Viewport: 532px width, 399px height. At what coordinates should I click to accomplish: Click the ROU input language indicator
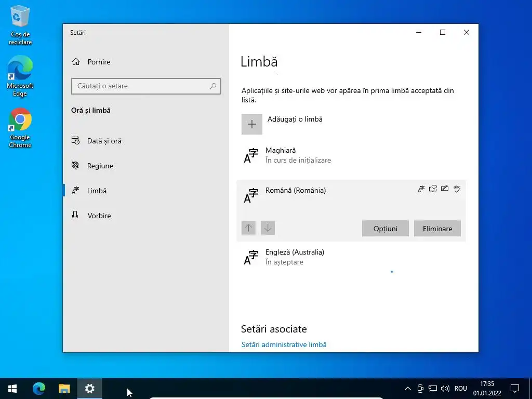point(461,389)
